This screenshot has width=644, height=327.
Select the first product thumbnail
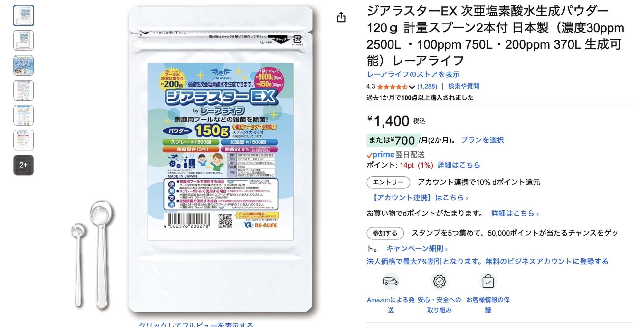pos(24,15)
